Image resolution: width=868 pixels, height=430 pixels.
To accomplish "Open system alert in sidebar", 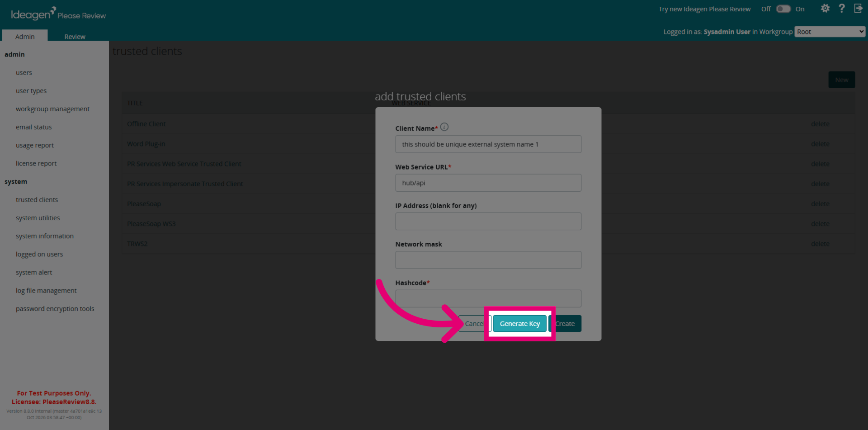I will click(x=34, y=272).
